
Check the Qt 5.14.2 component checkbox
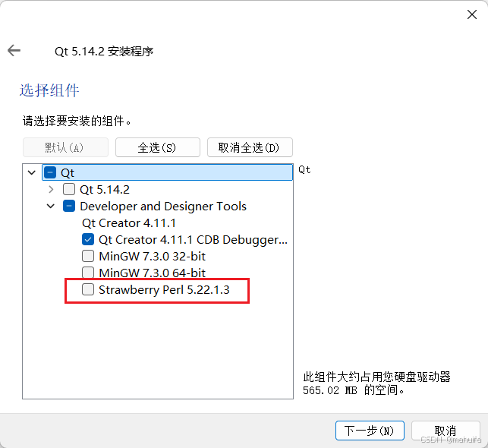[x=69, y=189]
